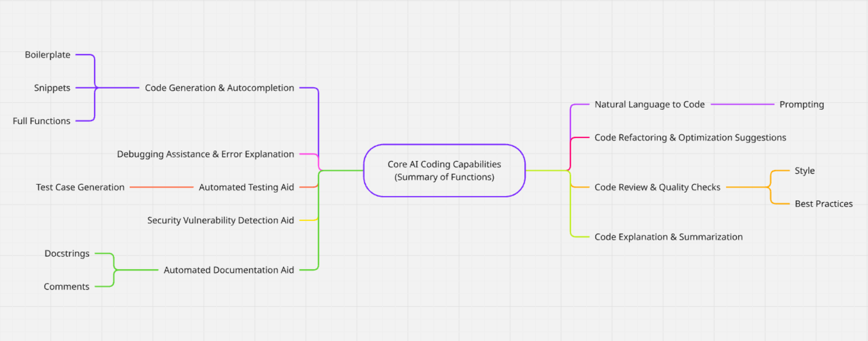This screenshot has height=341, width=868.
Task: Click the Comments node
Action: (x=66, y=287)
